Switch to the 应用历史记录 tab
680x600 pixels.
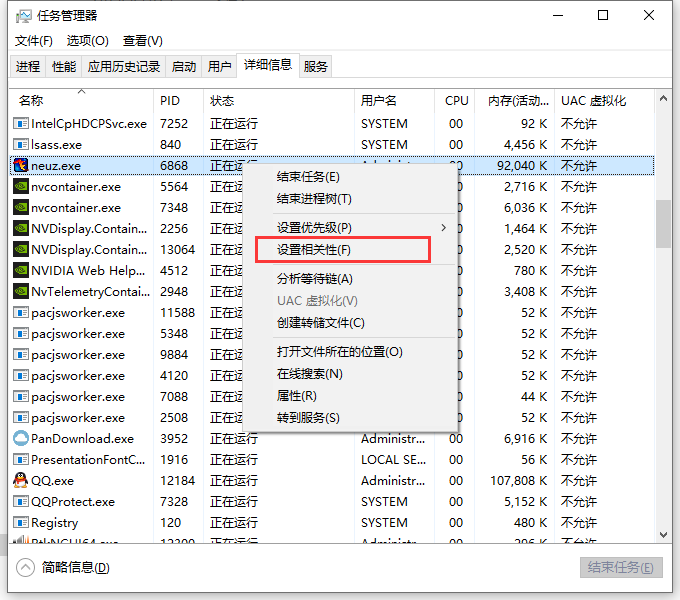124,67
